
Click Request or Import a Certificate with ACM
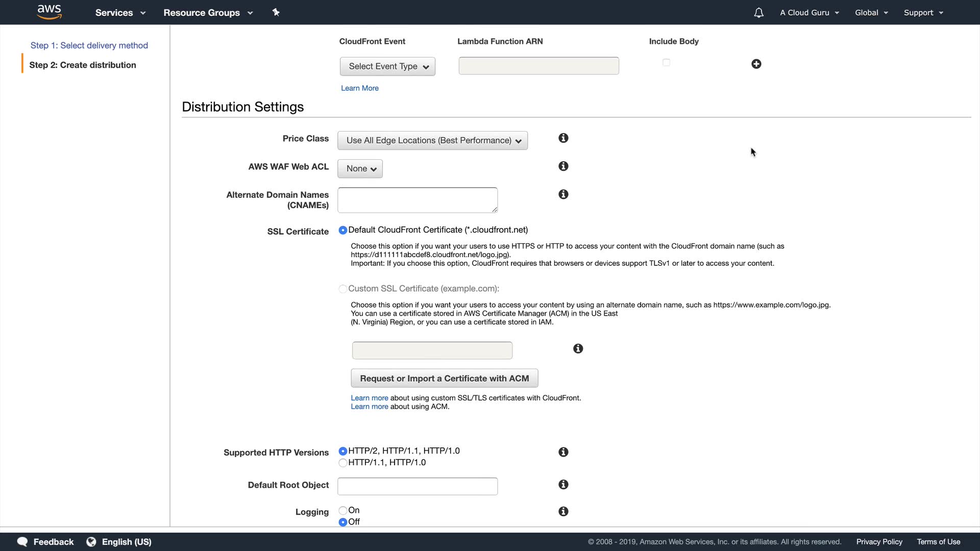444,379
